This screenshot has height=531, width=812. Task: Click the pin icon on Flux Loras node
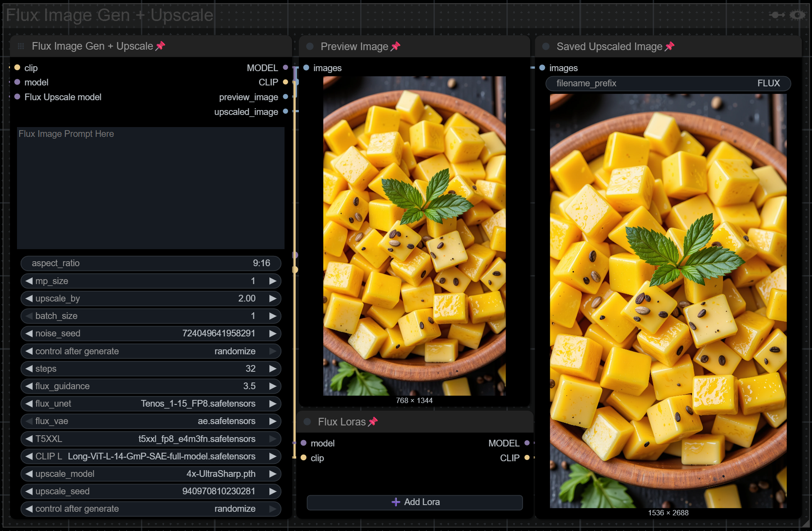point(373,421)
